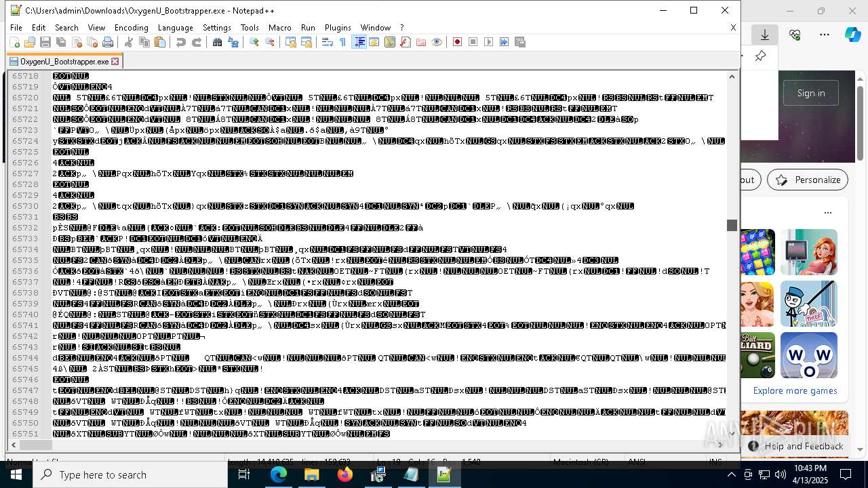Image resolution: width=868 pixels, height=488 pixels.
Task: Click Help and Feedback in browser window
Action: [795, 446]
